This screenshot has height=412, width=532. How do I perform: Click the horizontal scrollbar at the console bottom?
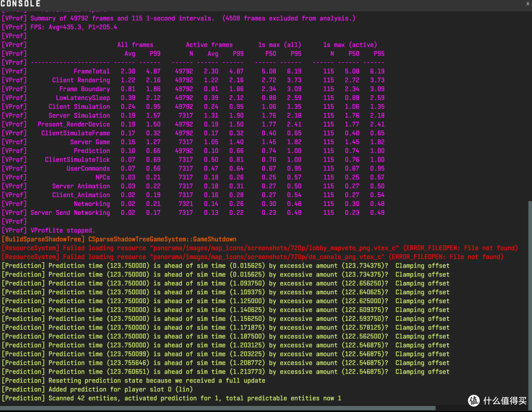pyautogui.click(x=218, y=408)
